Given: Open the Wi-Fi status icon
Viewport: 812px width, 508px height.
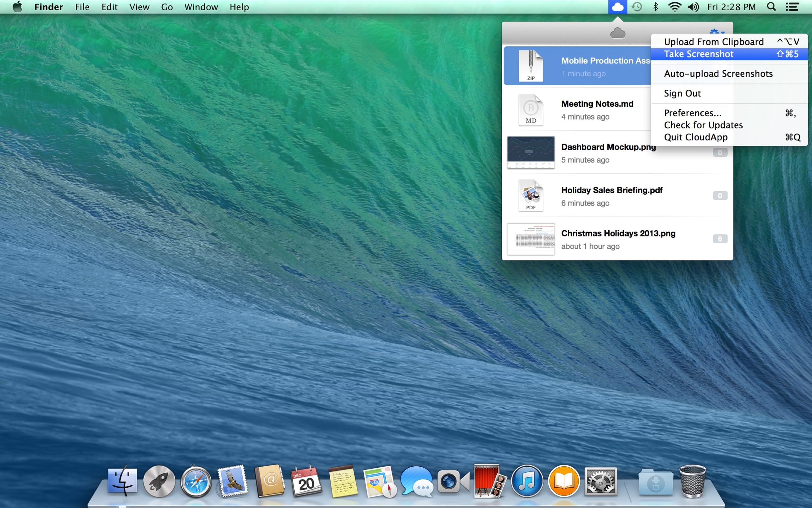Looking at the screenshot, I should (x=675, y=7).
